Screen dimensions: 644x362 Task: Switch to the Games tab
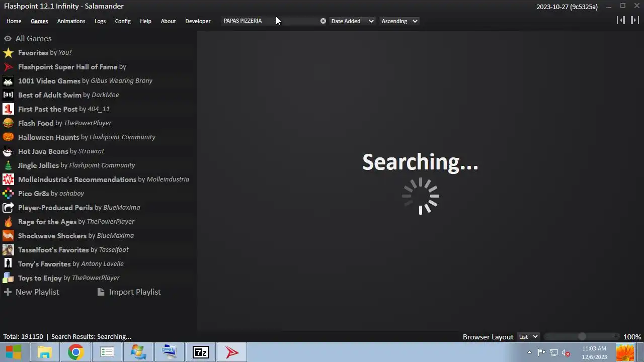39,21
